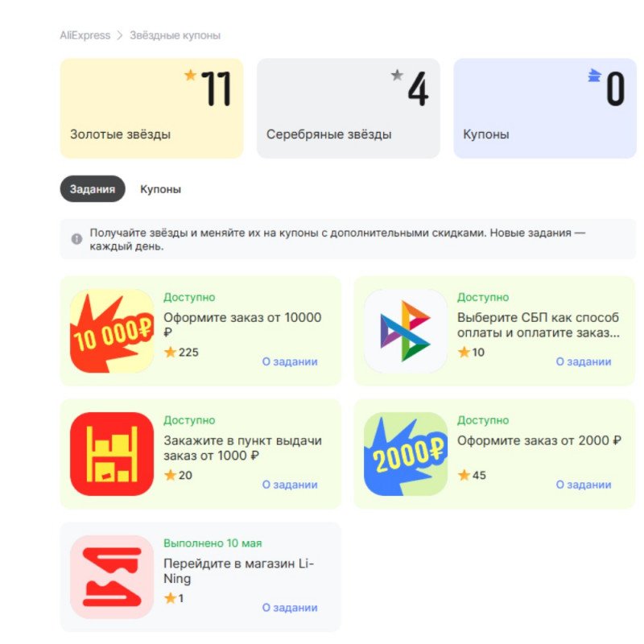644x644 pixels.
Task: Click the gold star icon beside 11
Action: click(190, 75)
